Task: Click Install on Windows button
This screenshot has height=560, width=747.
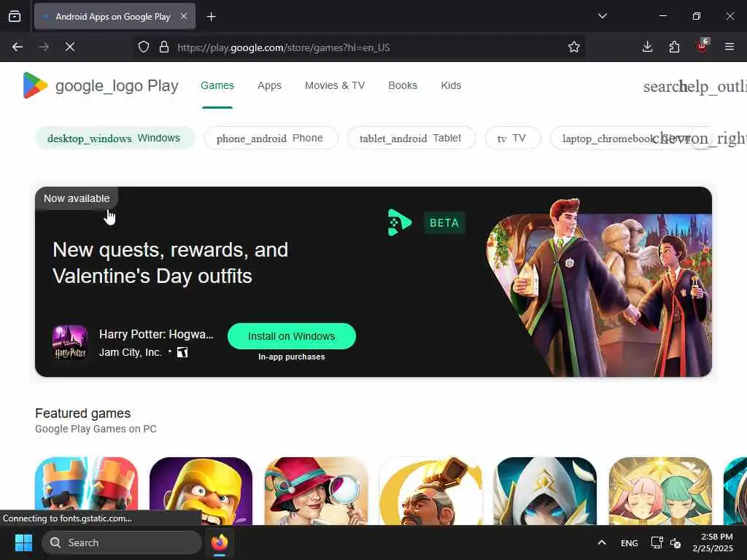Action: (x=292, y=336)
